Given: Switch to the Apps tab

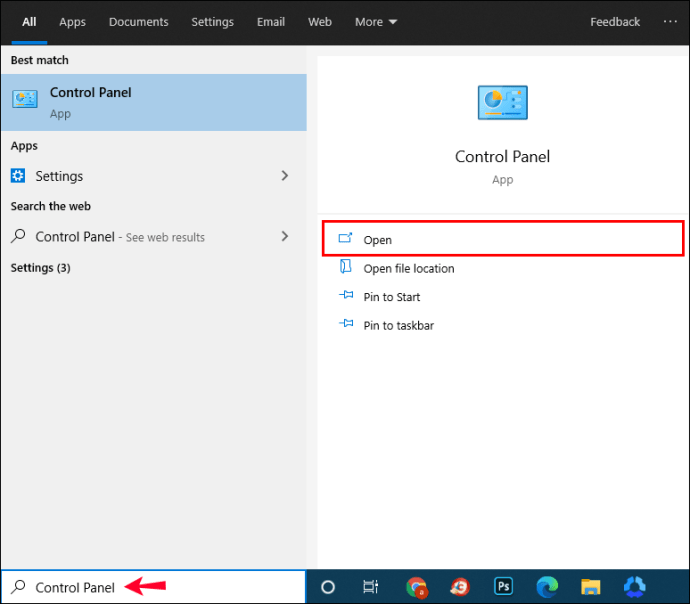Looking at the screenshot, I should click(72, 22).
